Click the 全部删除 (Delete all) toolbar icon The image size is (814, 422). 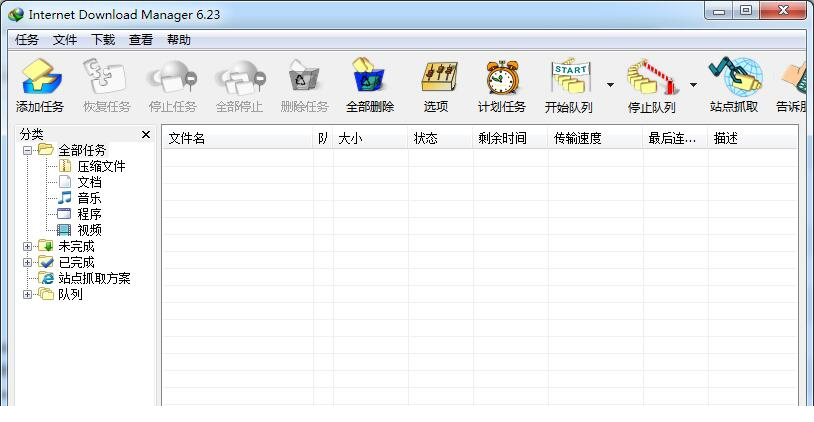[x=369, y=76]
